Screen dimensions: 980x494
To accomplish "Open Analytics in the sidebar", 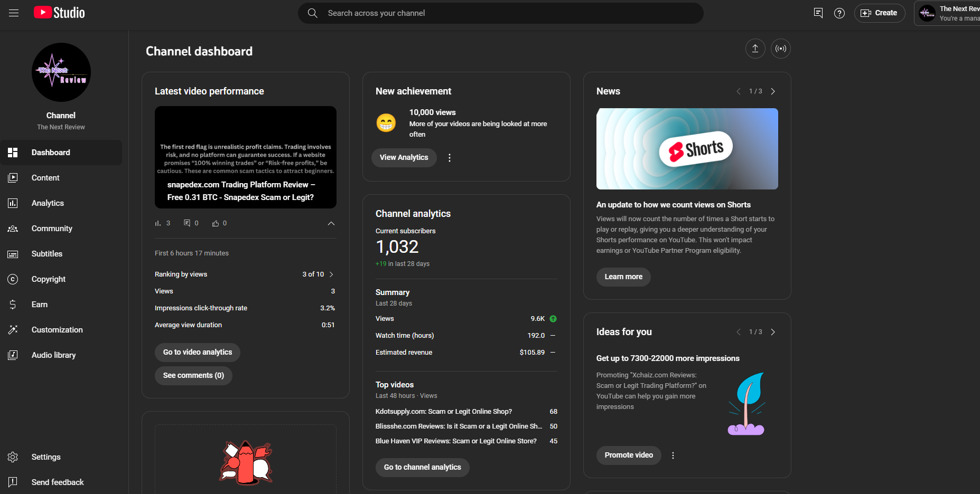I will pyautogui.click(x=61, y=203).
